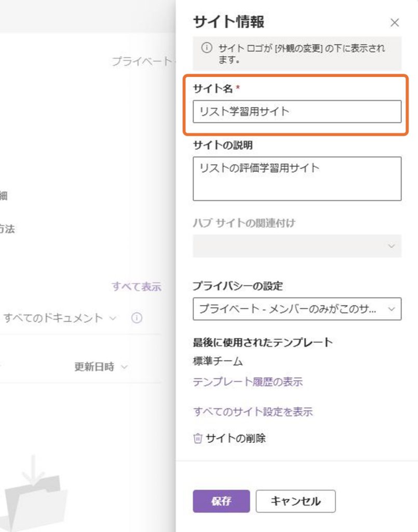Open すべてのドキュメント view dropdown
418x532 pixels.
tap(60, 318)
